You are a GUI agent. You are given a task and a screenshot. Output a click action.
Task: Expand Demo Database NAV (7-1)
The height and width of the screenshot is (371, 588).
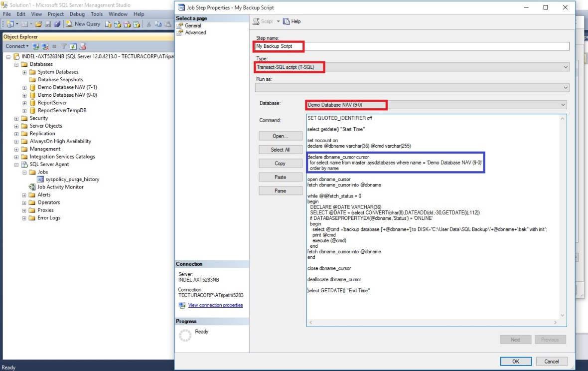point(23,87)
